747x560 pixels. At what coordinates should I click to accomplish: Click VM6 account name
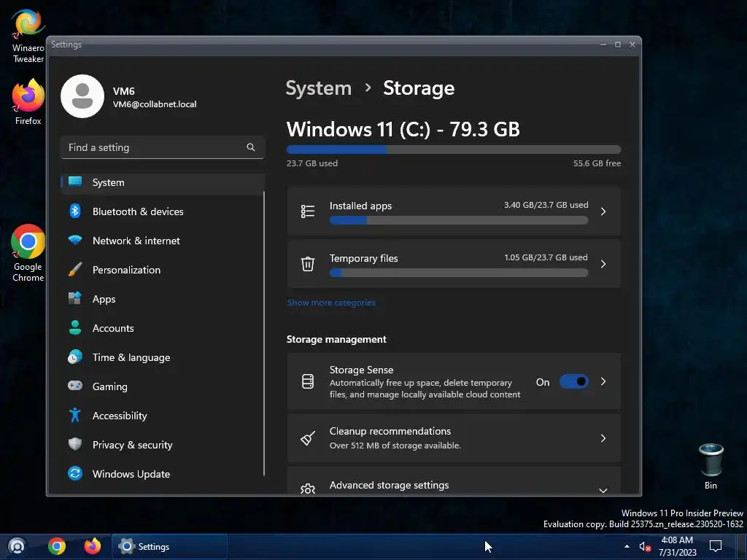point(124,91)
